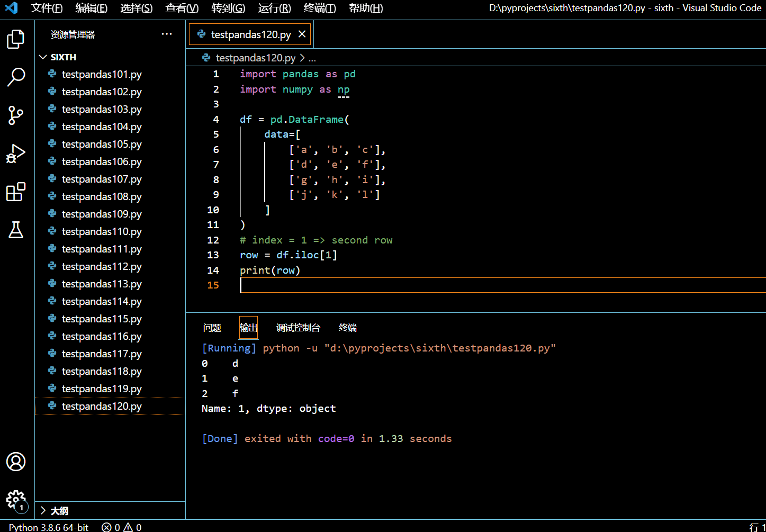
Task: Select the testpandas120.py editor tab
Action: [250, 34]
